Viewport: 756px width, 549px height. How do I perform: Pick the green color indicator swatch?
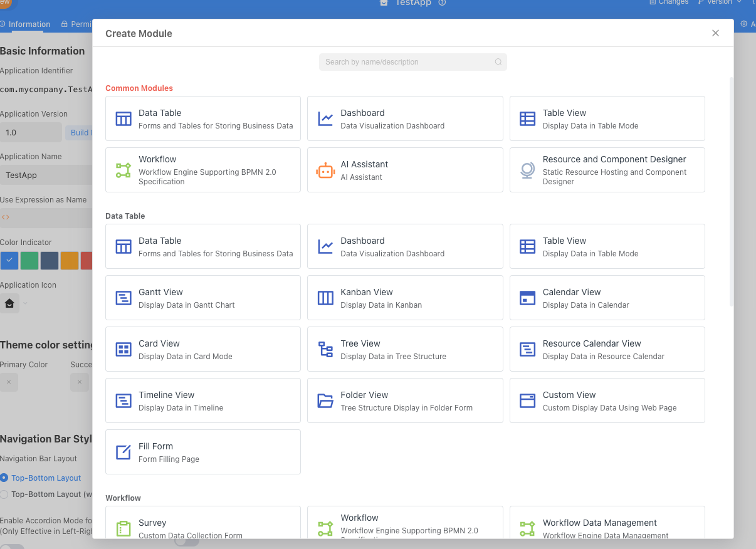[x=29, y=261]
